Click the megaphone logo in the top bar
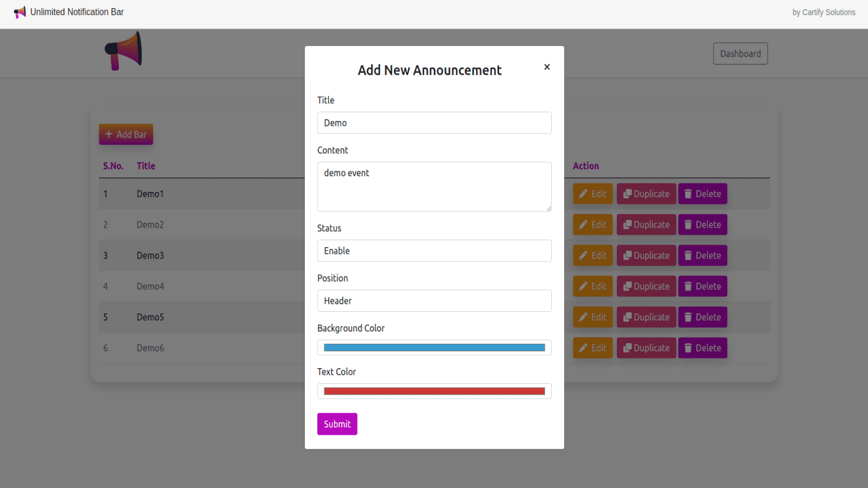The width and height of the screenshot is (868, 488). point(20,11)
